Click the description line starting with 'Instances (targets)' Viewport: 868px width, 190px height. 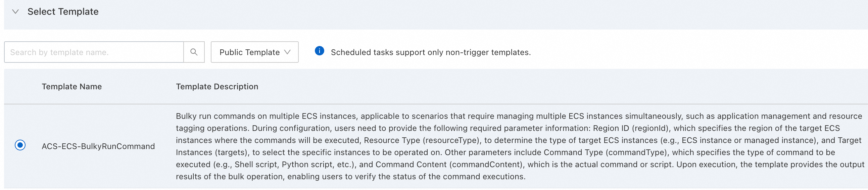click(x=505, y=152)
